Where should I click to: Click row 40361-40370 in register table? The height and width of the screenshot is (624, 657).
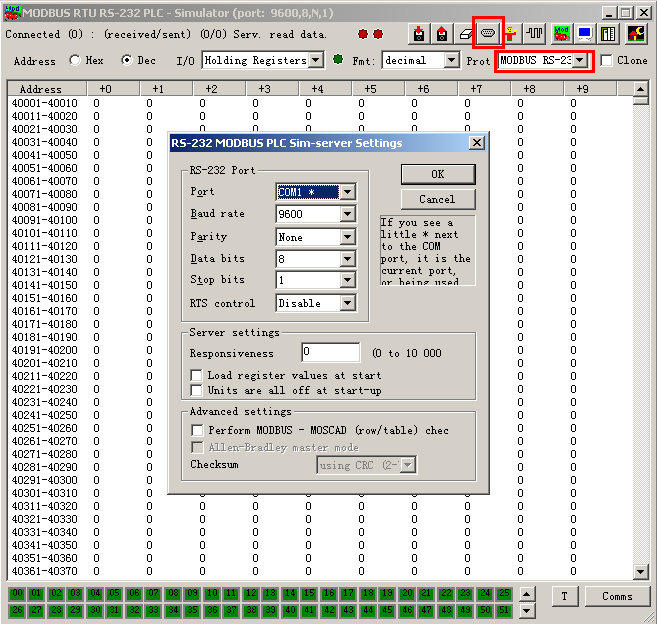[x=320, y=571]
